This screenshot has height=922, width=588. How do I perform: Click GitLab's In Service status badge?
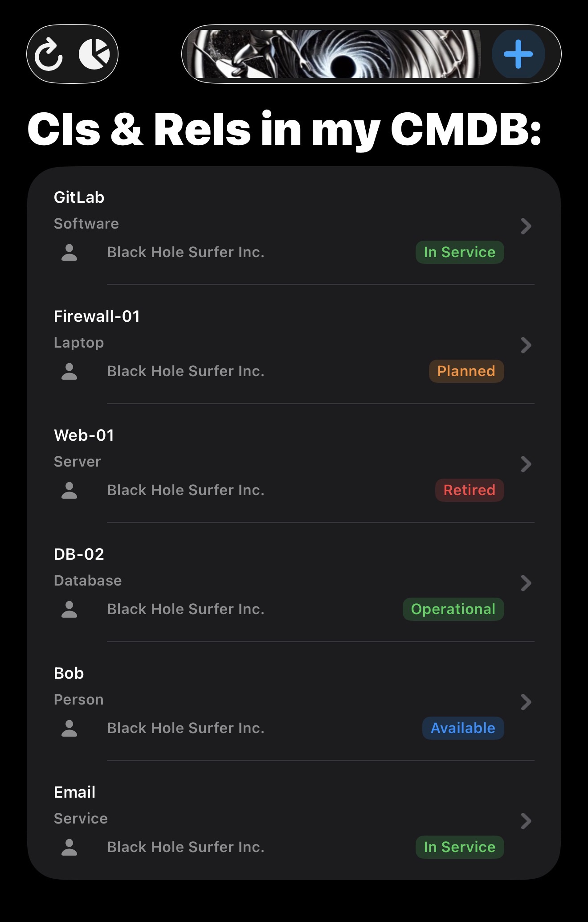(459, 252)
